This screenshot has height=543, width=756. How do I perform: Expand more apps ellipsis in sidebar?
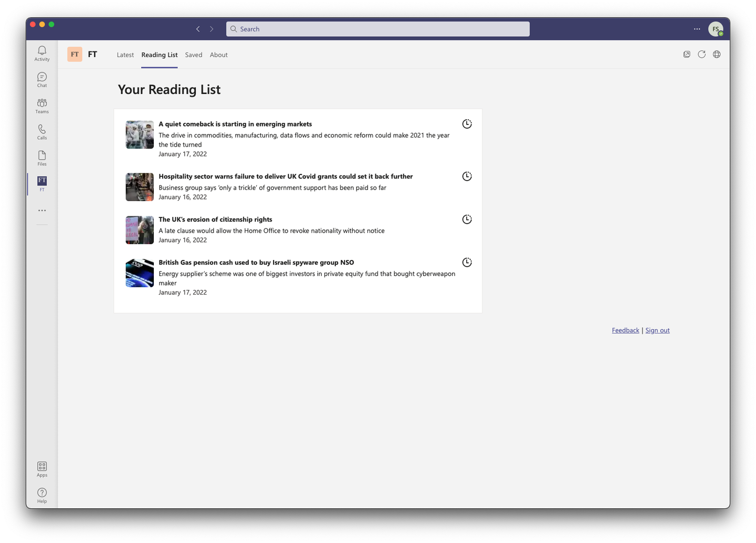click(42, 211)
